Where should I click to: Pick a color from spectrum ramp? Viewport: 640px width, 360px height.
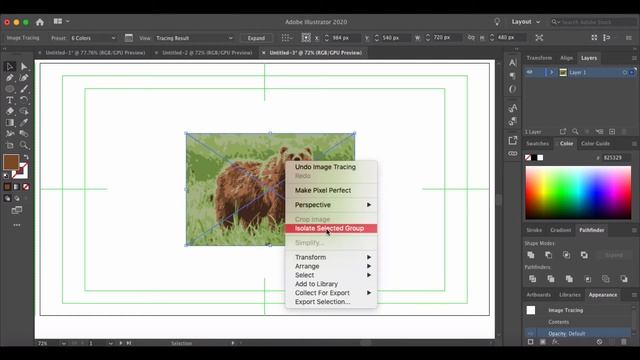(578, 193)
